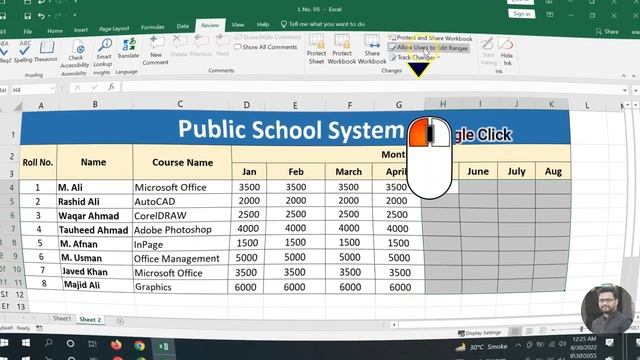640x360 pixels.
Task: Click the AutoCAD course cell
Action: 181,201
